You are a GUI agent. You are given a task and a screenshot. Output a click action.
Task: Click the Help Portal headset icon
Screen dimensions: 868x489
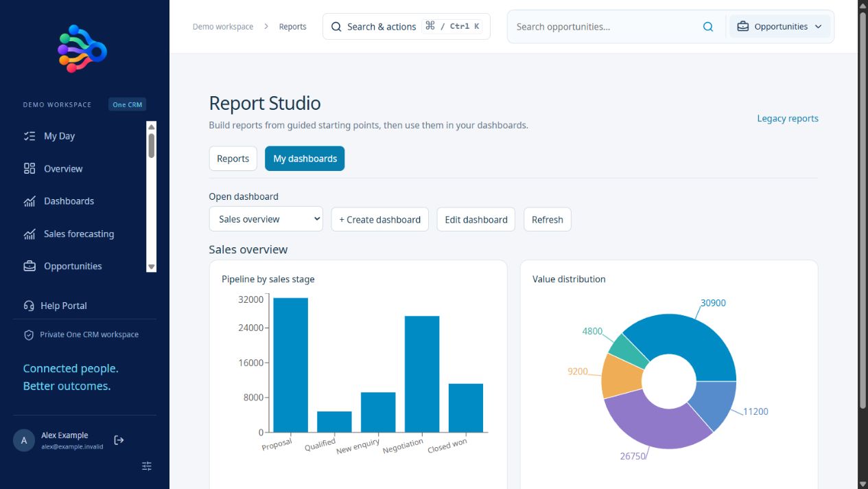point(29,306)
